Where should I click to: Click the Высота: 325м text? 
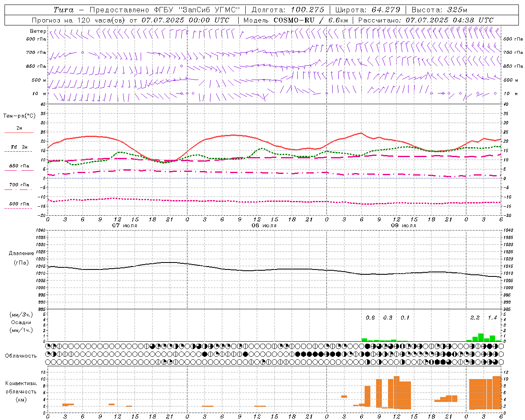pyautogui.click(x=439, y=10)
